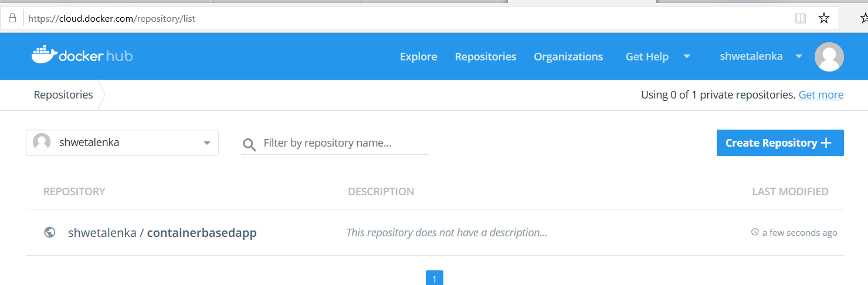Viewport: 868px width, 285px height.
Task: Click 'This repository does not have a description' text
Action: 447,233
